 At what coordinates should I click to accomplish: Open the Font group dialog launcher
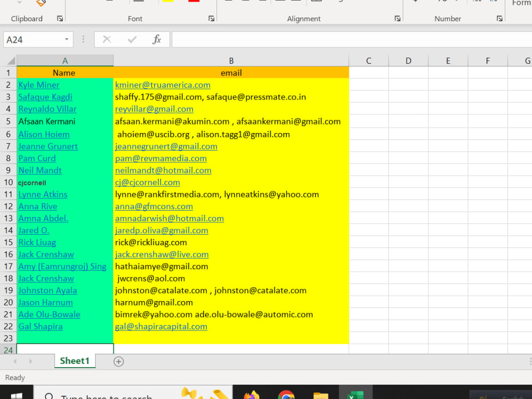[x=211, y=19]
